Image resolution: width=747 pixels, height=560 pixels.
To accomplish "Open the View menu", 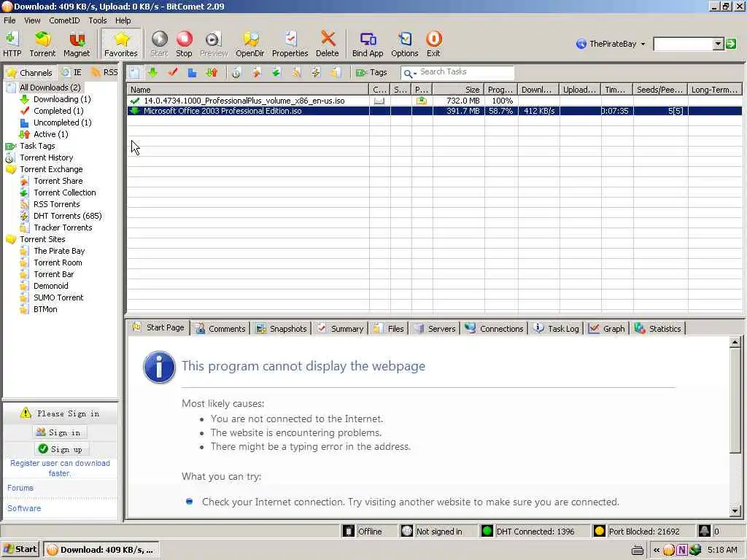I will [32, 20].
